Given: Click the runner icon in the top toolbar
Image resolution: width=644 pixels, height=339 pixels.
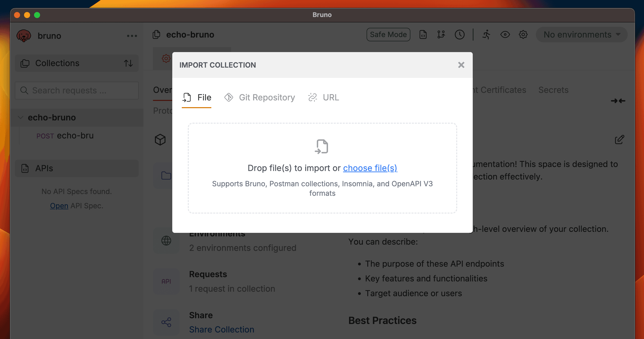Looking at the screenshot, I should click(486, 35).
